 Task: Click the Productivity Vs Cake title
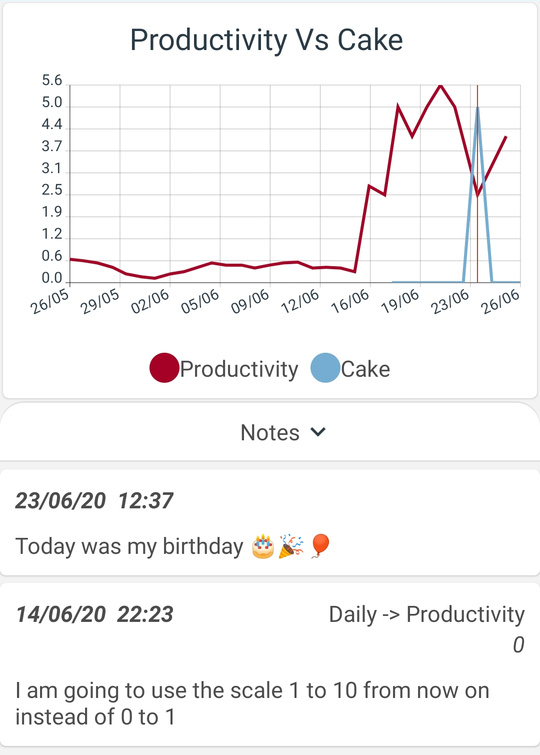(266, 40)
